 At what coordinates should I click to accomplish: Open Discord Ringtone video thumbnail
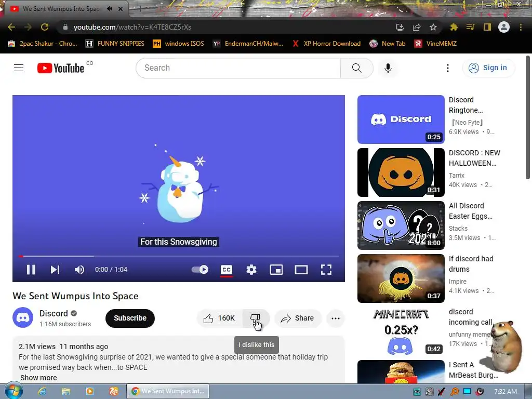pos(401,119)
